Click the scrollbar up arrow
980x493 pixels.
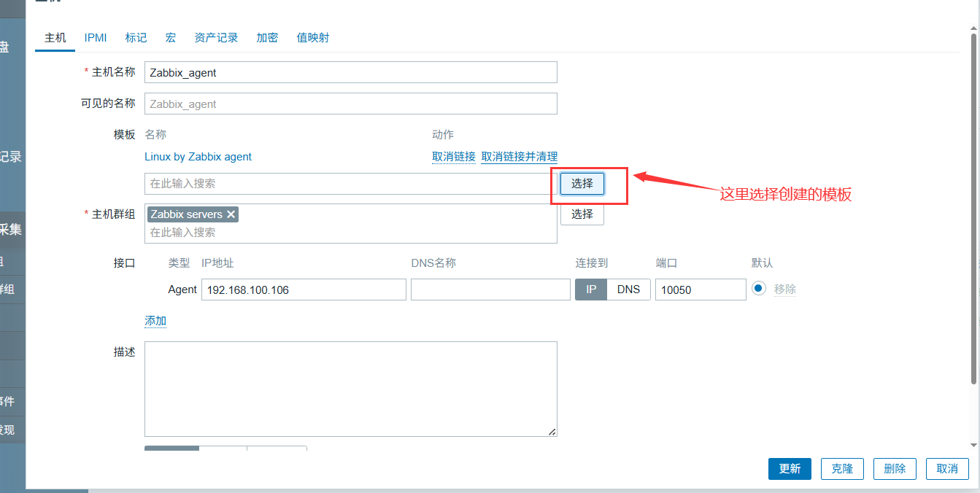click(x=974, y=28)
